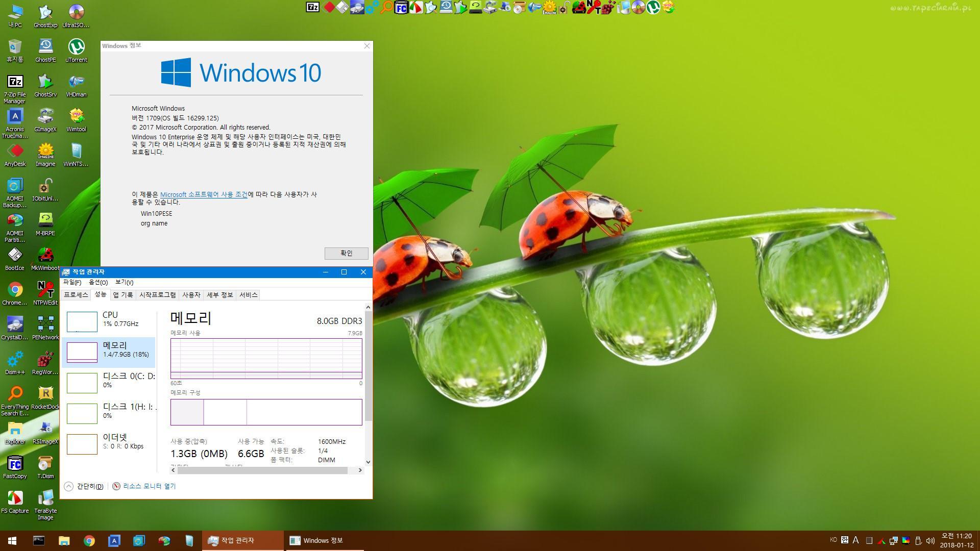Click the safely remove USB tray icon
This screenshot has width=980, height=551.
(x=918, y=540)
